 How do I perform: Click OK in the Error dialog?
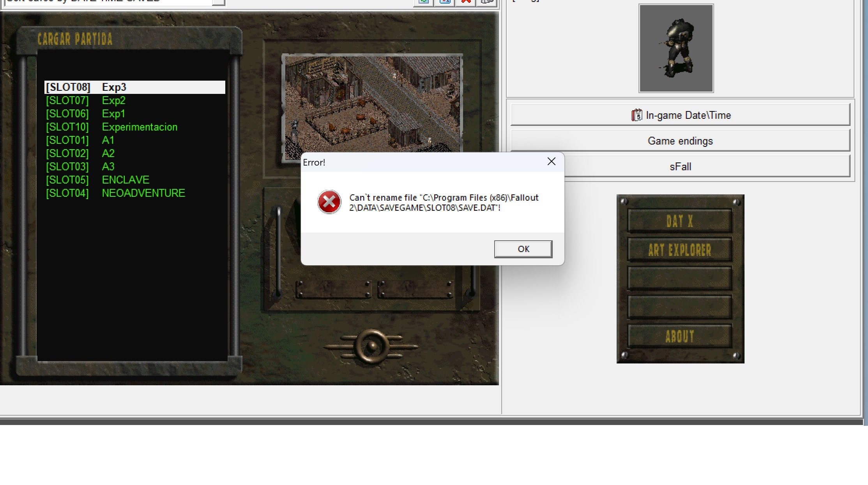pos(523,249)
